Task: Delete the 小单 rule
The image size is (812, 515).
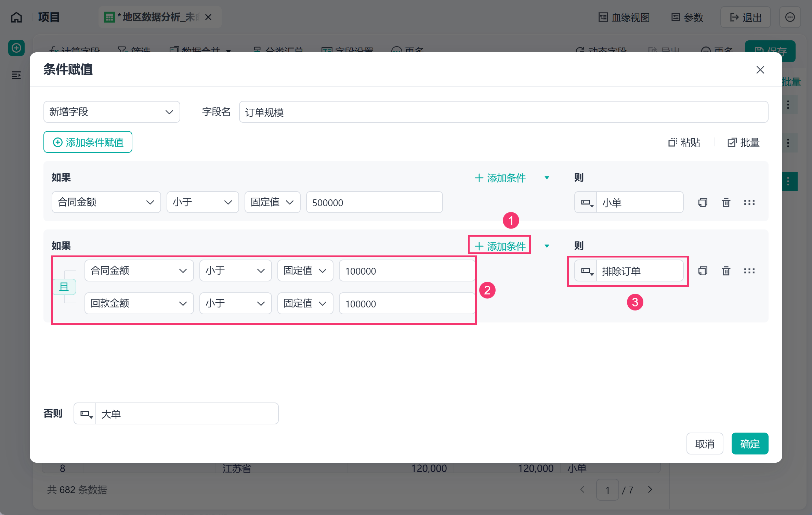Action: (726, 202)
